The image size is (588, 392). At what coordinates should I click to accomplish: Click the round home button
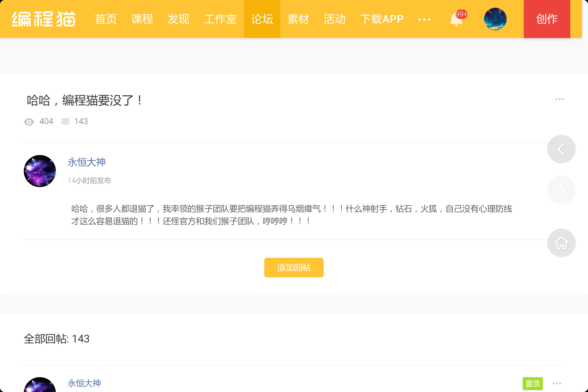point(561,243)
